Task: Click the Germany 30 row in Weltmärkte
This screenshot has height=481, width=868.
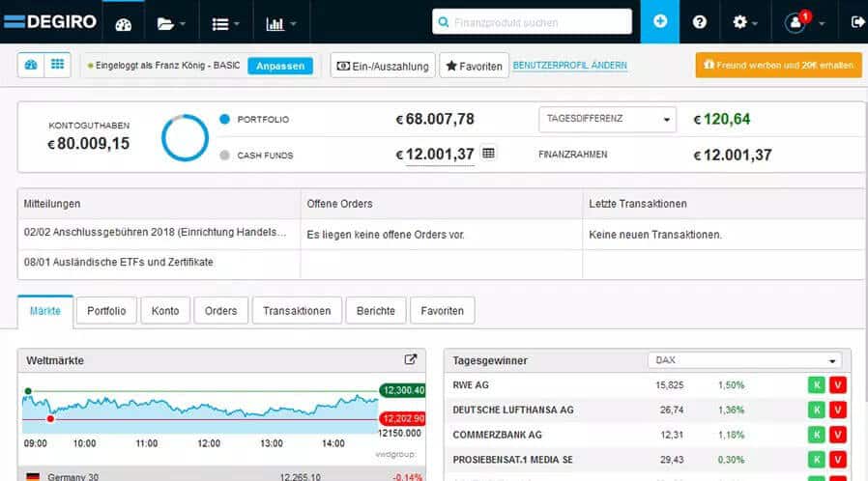Action: [221, 476]
